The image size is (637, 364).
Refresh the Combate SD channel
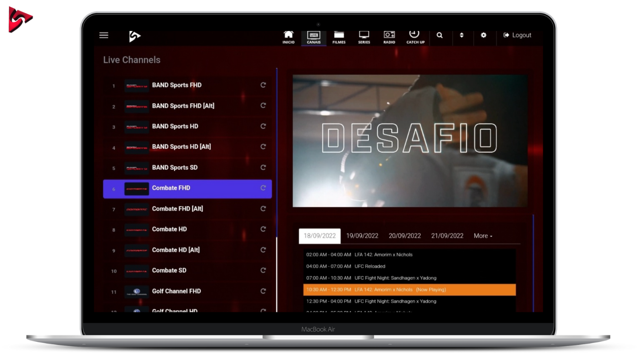click(x=263, y=270)
